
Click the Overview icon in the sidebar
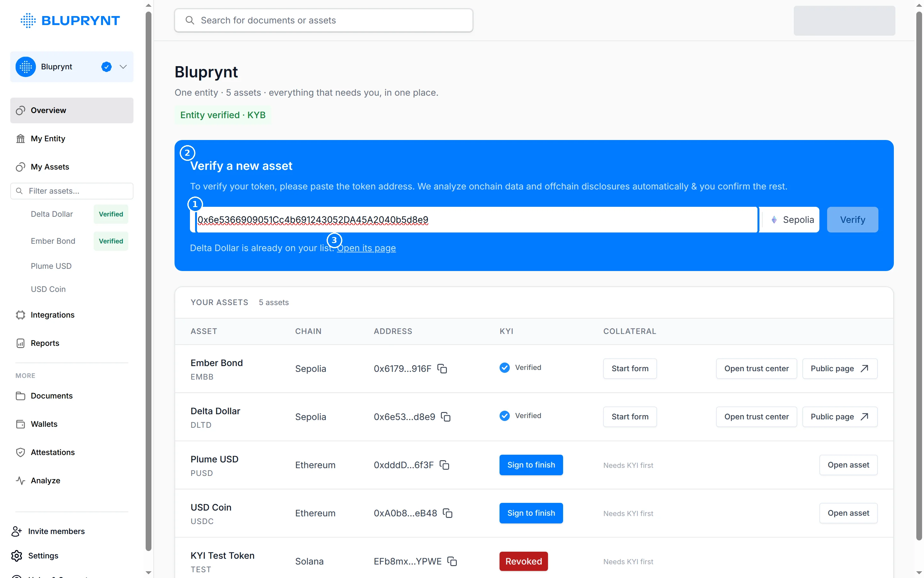tap(21, 110)
